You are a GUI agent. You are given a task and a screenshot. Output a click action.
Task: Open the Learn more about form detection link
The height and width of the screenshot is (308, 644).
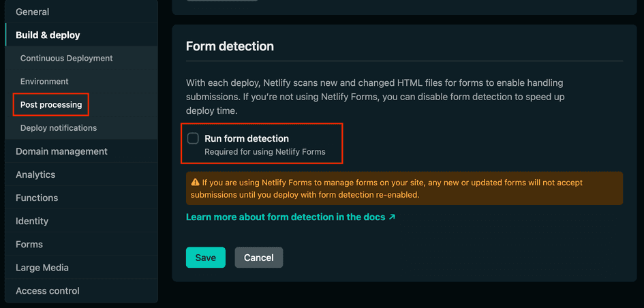tap(286, 217)
